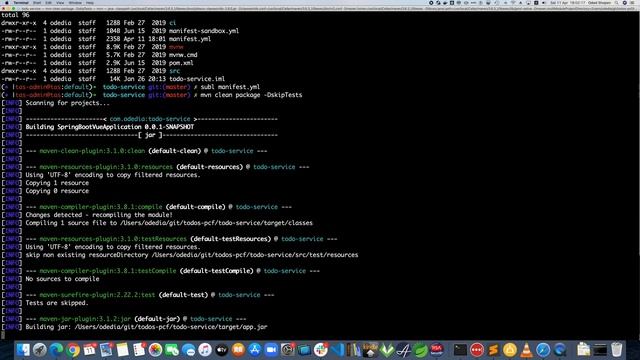Open the Apple TV app
Viewport: 640px width, 360px height.
pos(222,349)
